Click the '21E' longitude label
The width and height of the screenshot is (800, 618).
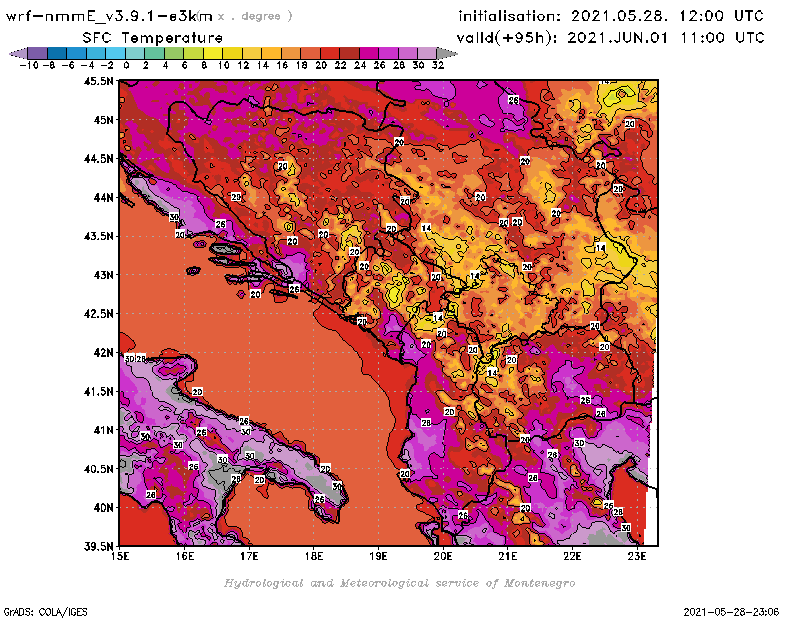tap(507, 556)
